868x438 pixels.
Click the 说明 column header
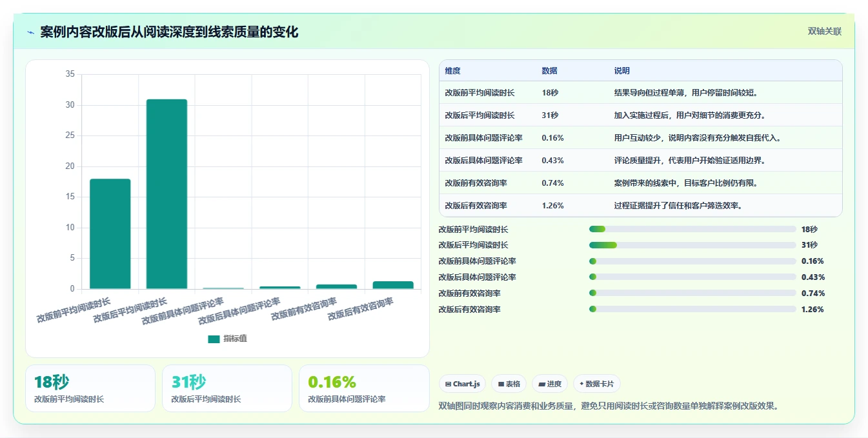(x=622, y=71)
